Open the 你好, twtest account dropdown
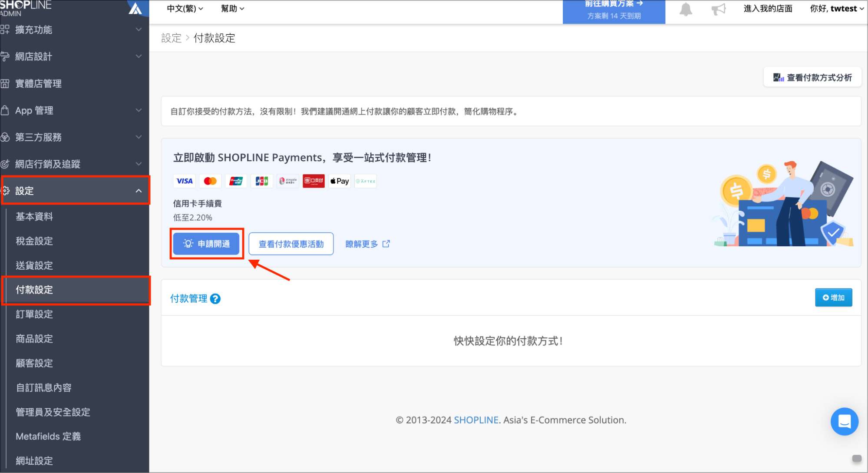 (837, 9)
